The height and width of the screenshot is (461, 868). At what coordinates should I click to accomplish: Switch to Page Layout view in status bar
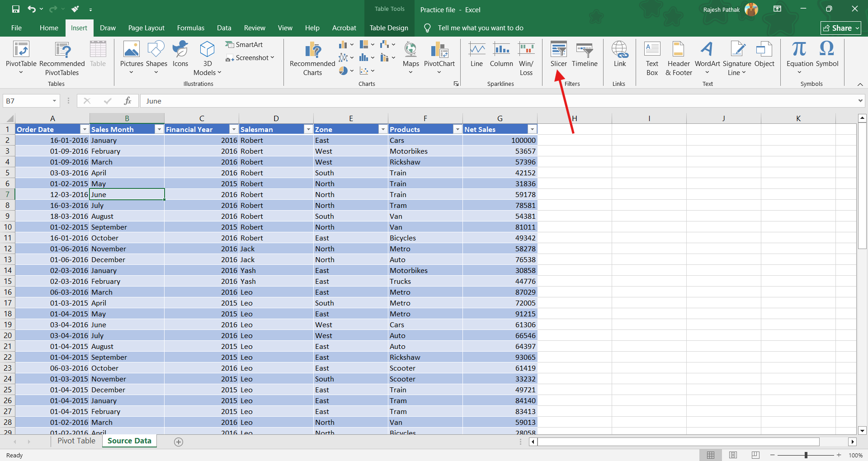[x=733, y=455]
